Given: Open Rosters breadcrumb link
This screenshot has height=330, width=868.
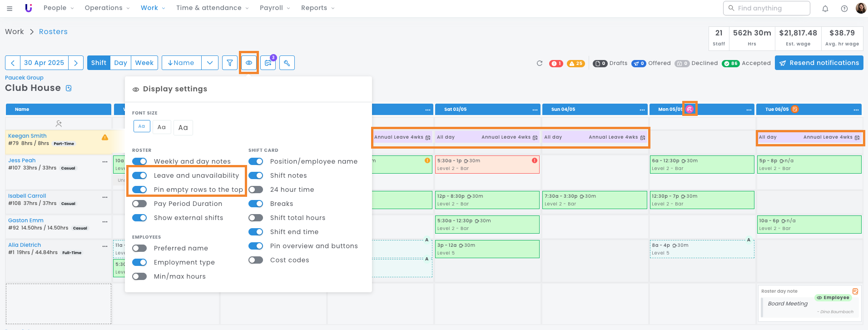Looking at the screenshot, I should [x=53, y=31].
